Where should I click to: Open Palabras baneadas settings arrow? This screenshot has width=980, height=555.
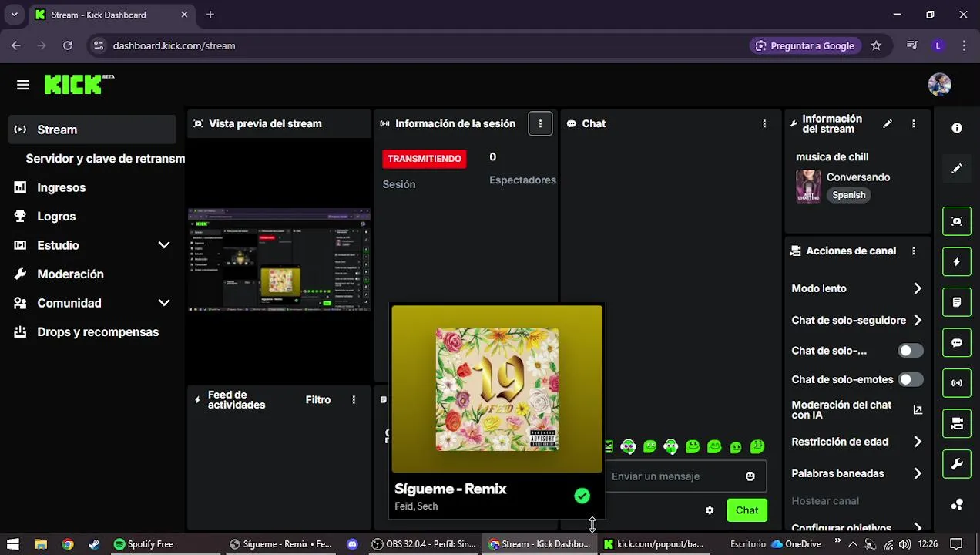coord(918,473)
